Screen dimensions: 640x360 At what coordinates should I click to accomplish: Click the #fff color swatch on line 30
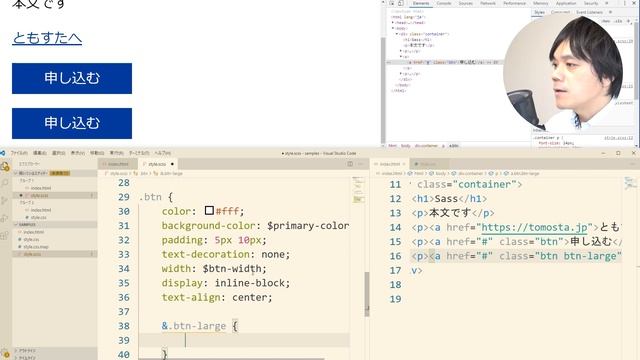pos(209,211)
